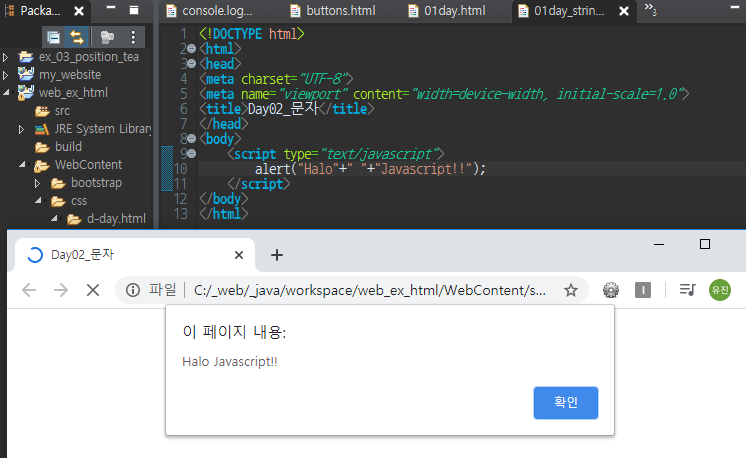Go back in the browser
This screenshot has height=458, width=746.
29,290
